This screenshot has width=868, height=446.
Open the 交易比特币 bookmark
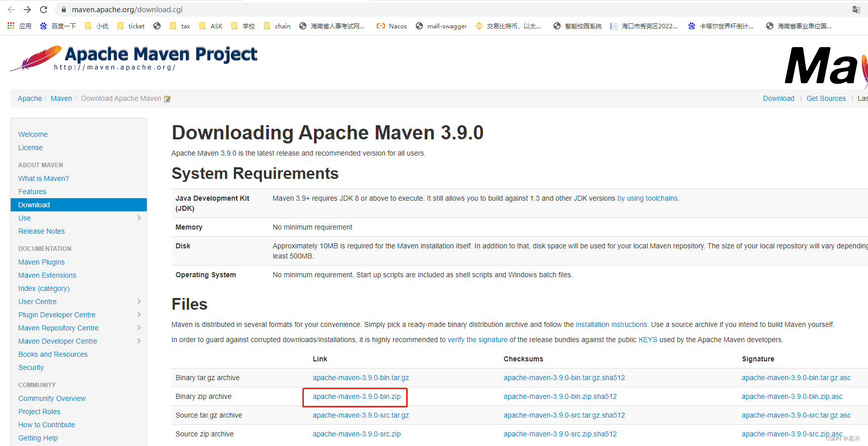click(508, 26)
